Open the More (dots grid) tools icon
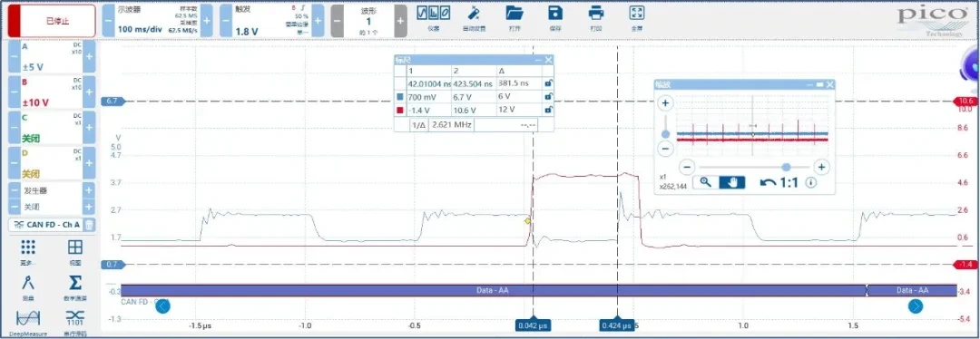The image size is (980, 339). coord(28,247)
